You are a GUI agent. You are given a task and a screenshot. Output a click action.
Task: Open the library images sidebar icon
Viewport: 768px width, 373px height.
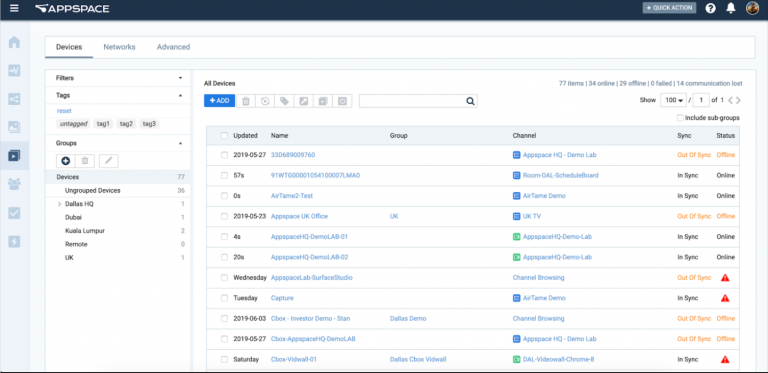[14, 127]
